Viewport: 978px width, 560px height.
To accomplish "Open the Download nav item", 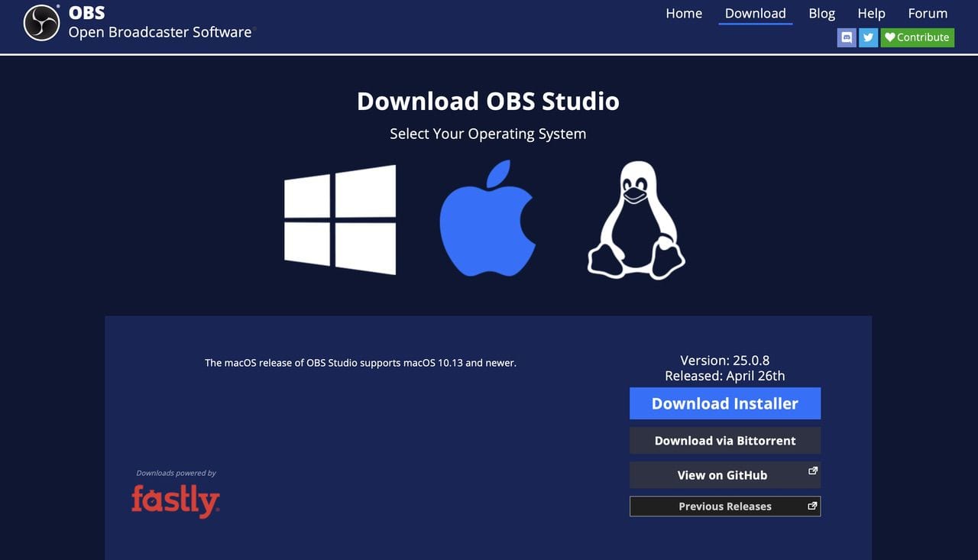I will pyautogui.click(x=755, y=14).
